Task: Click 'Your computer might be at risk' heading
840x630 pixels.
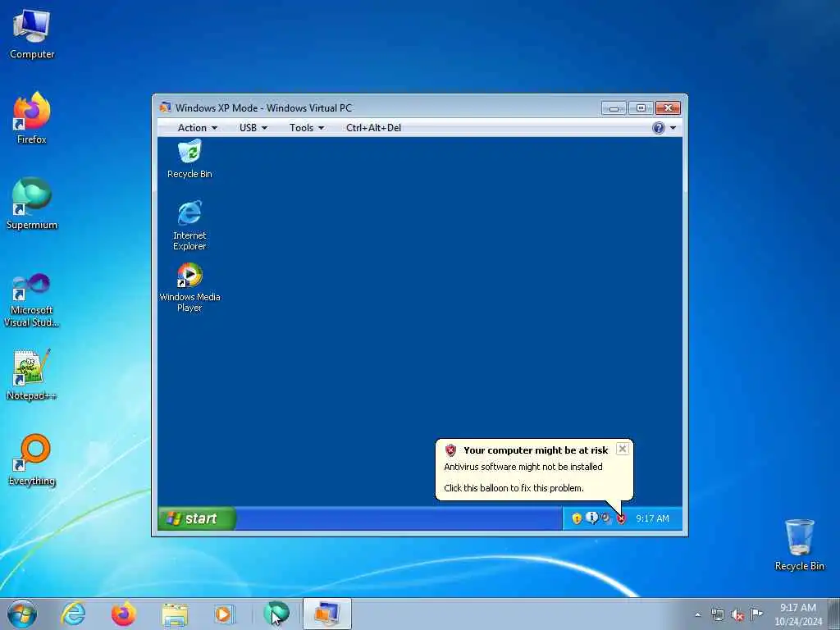Action: [x=536, y=450]
